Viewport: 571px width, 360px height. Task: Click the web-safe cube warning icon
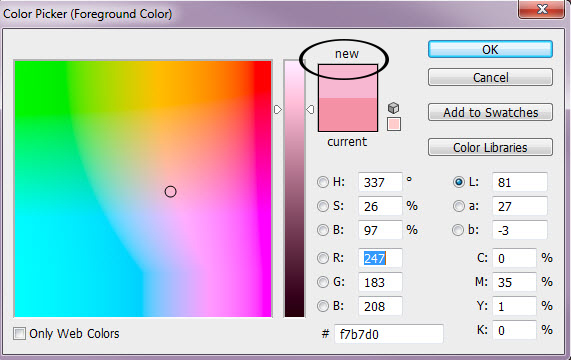pyautogui.click(x=393, y=108)
